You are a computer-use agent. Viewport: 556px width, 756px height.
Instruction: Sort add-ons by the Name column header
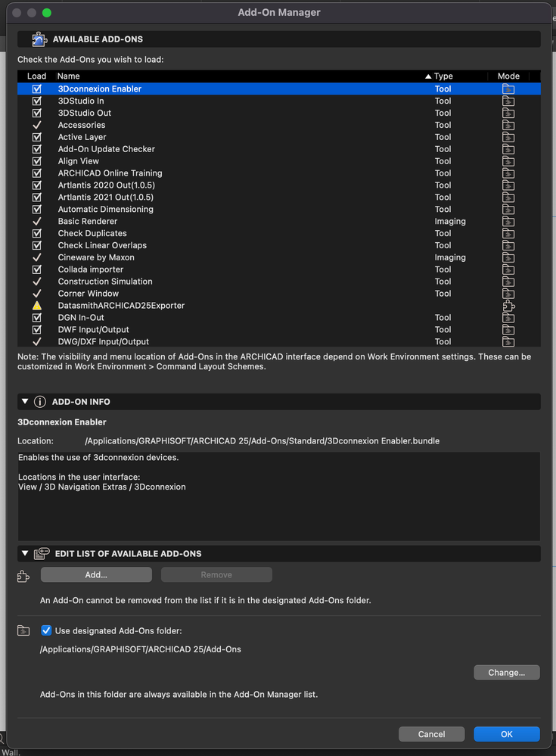(69, 76)
